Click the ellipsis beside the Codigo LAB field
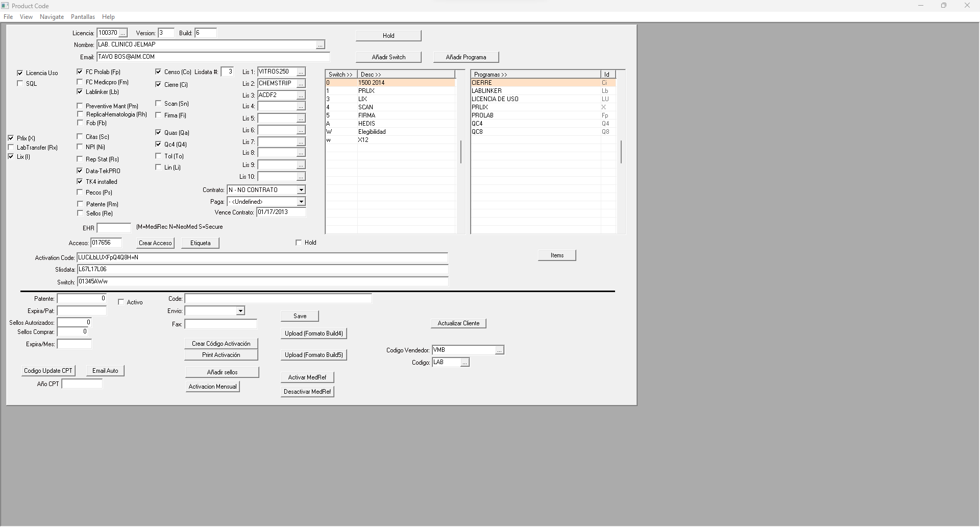The width and height of the screenshot is (980, 527). point(464,363)
